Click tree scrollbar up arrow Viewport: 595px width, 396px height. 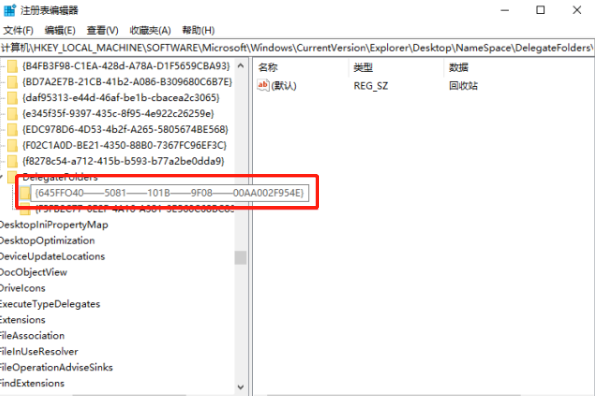point(241,66)
